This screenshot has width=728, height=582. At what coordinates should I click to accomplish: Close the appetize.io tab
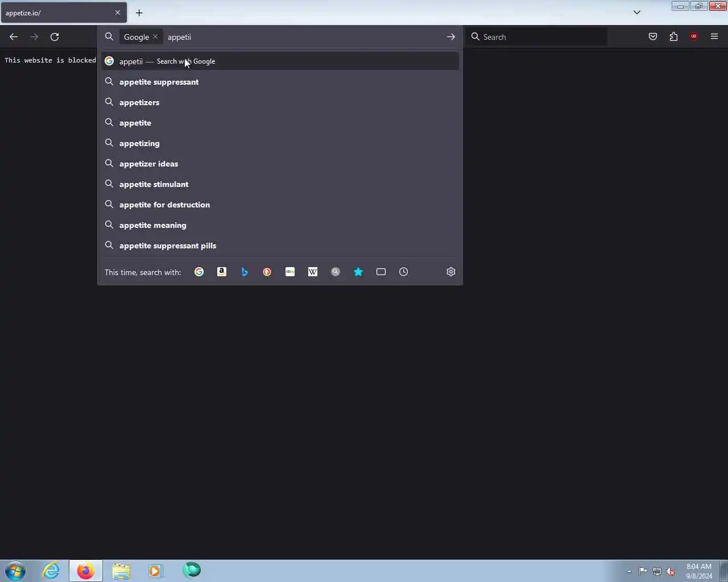pyautogui.click(x=118, y=13)
